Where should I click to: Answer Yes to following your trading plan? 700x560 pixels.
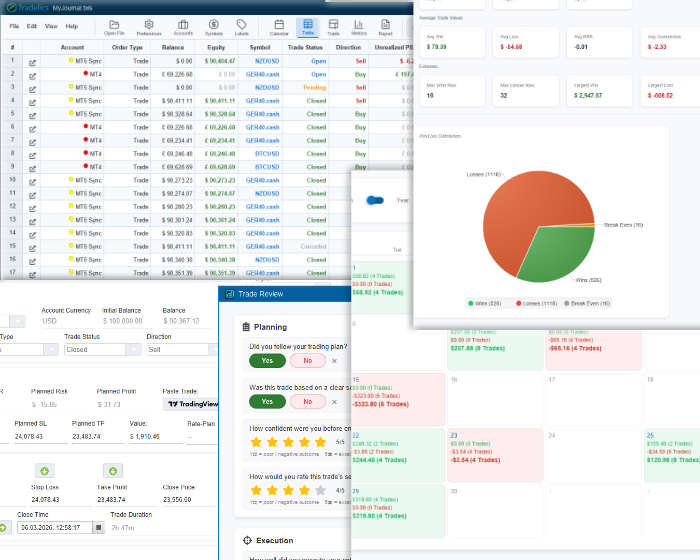(267, 360)
